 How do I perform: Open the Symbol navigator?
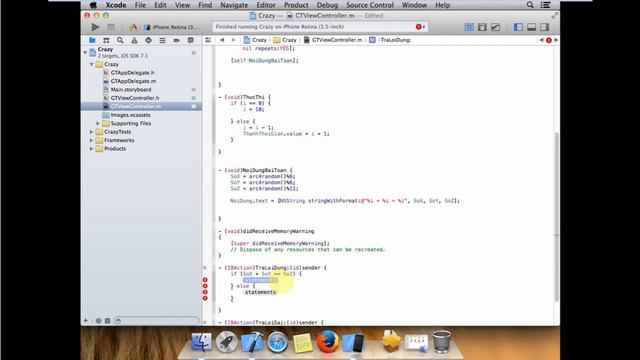(x=106, y=40)
